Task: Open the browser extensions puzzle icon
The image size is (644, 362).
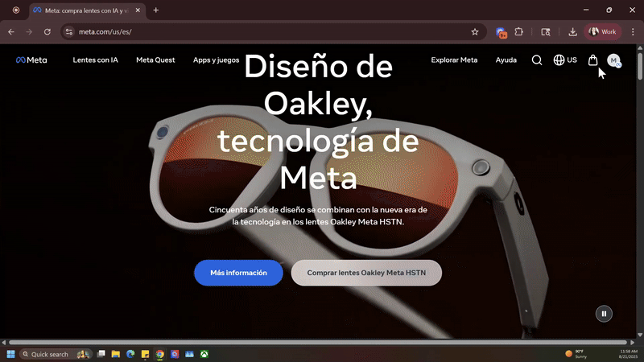Action: (x=519, y=32)
